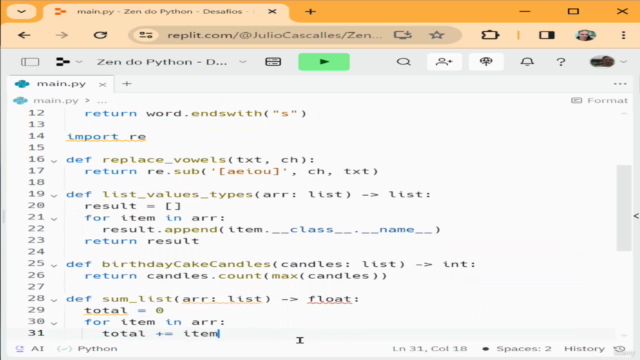Close the browser tab with X
This screenshot has height=360, width=640.
272,11
